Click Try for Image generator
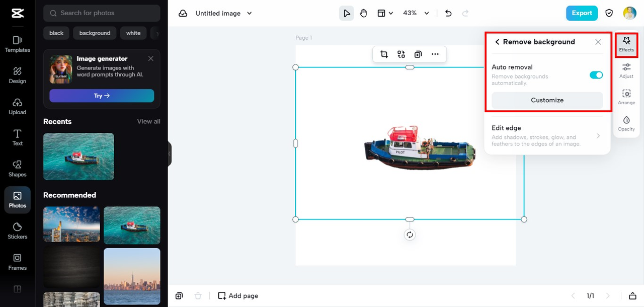644x307 pixels. pos(102,96)
